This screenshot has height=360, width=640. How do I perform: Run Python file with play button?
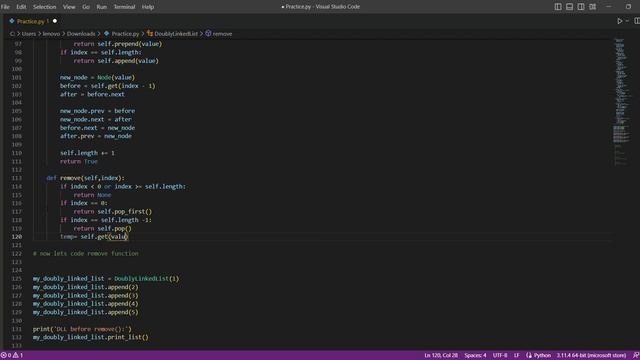point(619,21)
